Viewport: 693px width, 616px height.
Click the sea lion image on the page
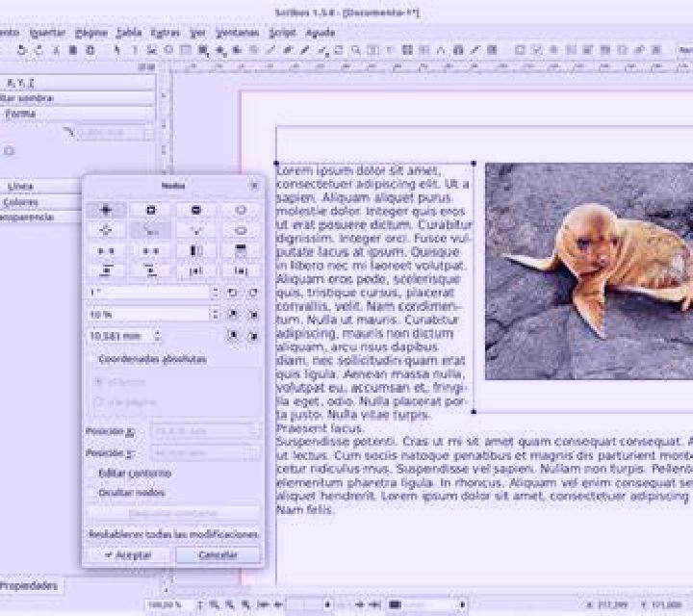(589, 271)
